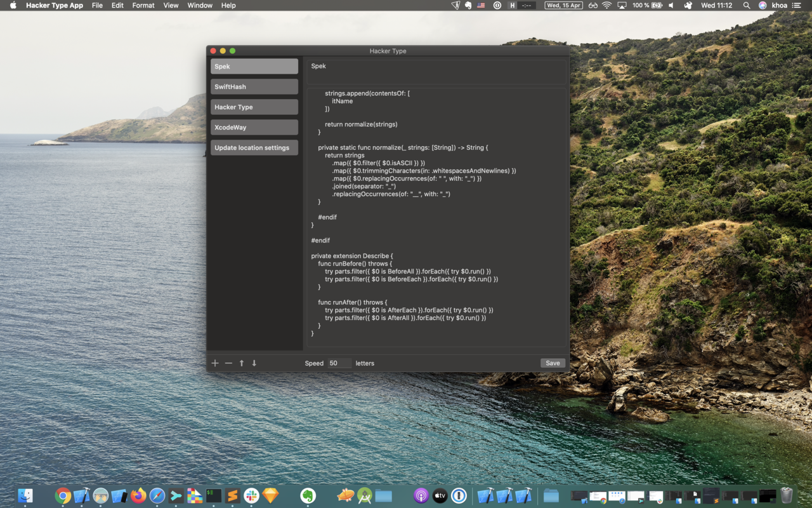
Task: Click the Siri icon in menu bar
Action: (x=763, y=5)
